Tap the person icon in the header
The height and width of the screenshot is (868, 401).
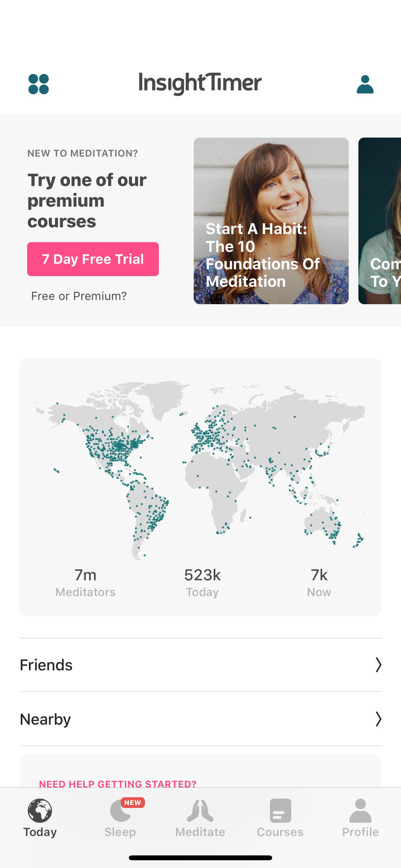[365, 84]
